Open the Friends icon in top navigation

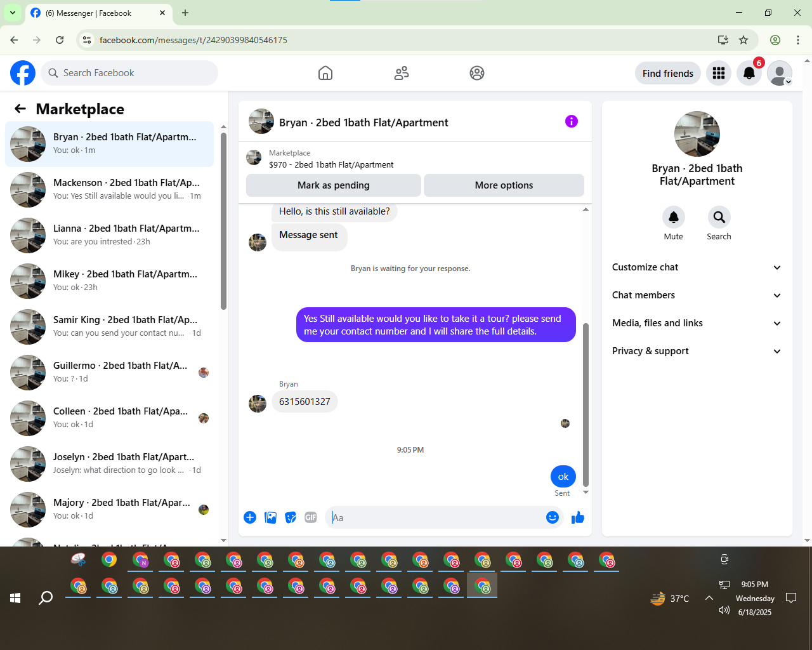click(x=402, y=73)
